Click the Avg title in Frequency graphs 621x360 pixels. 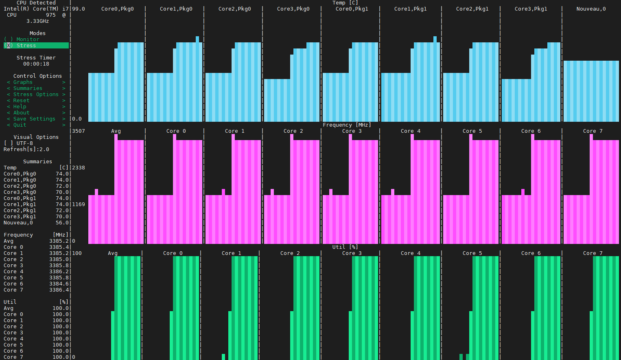point(116,131)
